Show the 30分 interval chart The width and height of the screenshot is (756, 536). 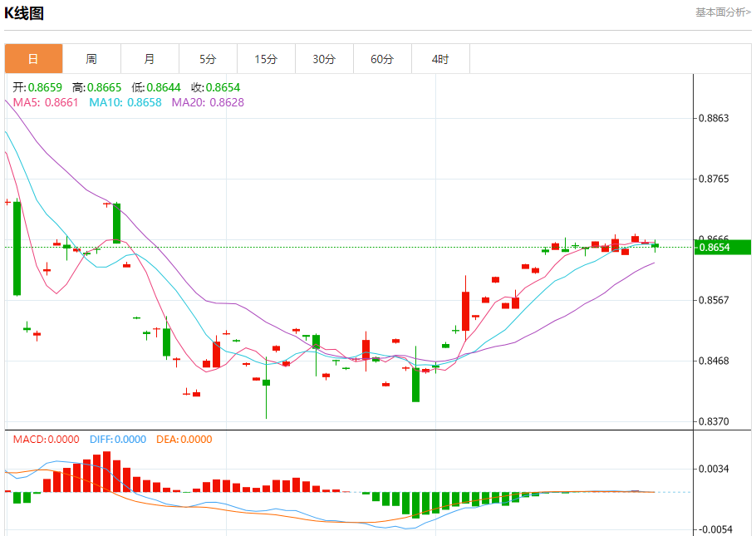[x=324, y=59]
